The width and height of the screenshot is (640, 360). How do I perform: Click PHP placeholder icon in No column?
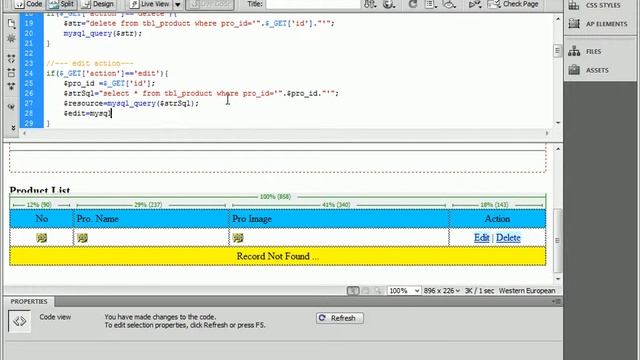41,238
